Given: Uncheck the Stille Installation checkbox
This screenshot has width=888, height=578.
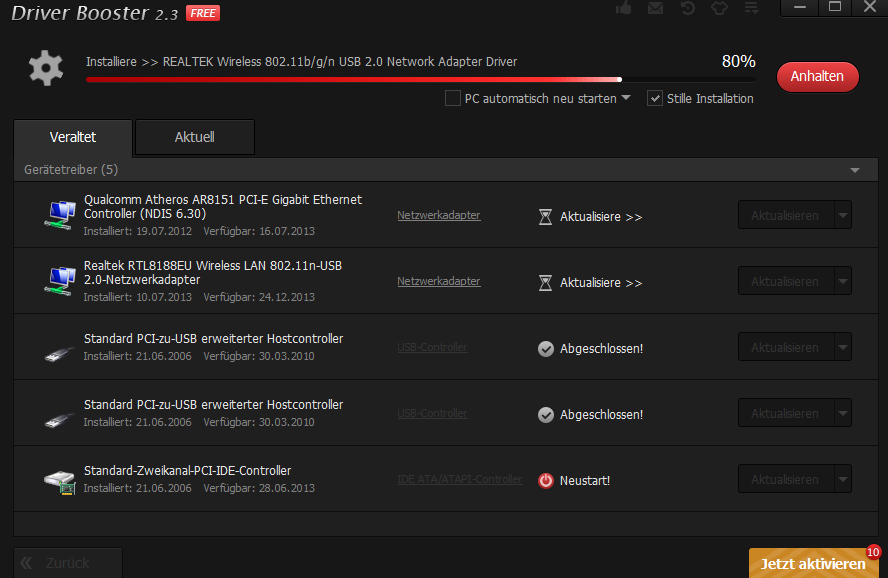Looking at the screenshot, I should point(655,98).
